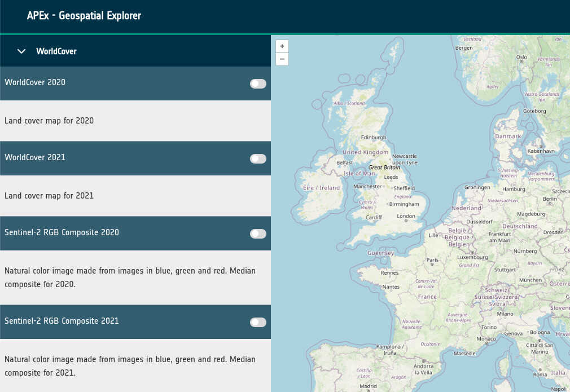Image resolution: width=570 pixels, height=392 pixels.
Task: Click the APEx - Geospatial Explorer title
Action: pos(84,16)
